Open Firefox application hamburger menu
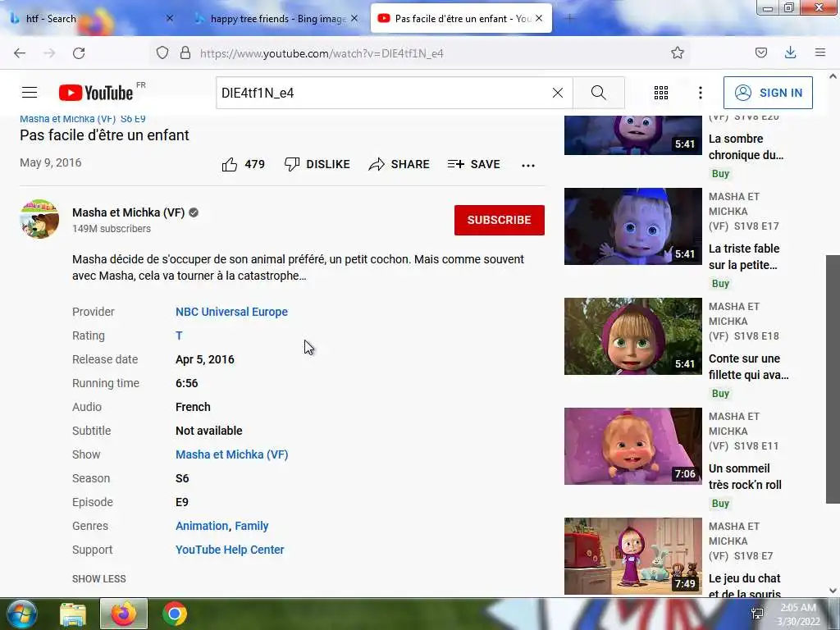The image size is (840, 630). pos(819,52)
